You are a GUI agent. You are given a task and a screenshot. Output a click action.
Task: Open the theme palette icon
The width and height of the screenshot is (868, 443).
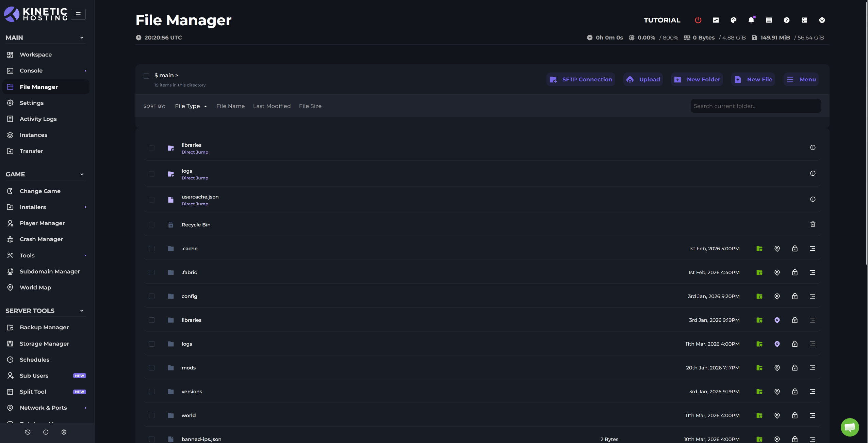(x=734, y=20)
